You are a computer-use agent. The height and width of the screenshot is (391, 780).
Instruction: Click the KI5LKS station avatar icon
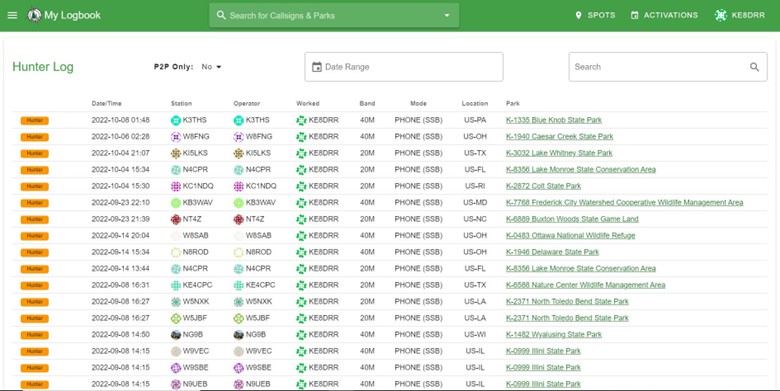point(176,153)
